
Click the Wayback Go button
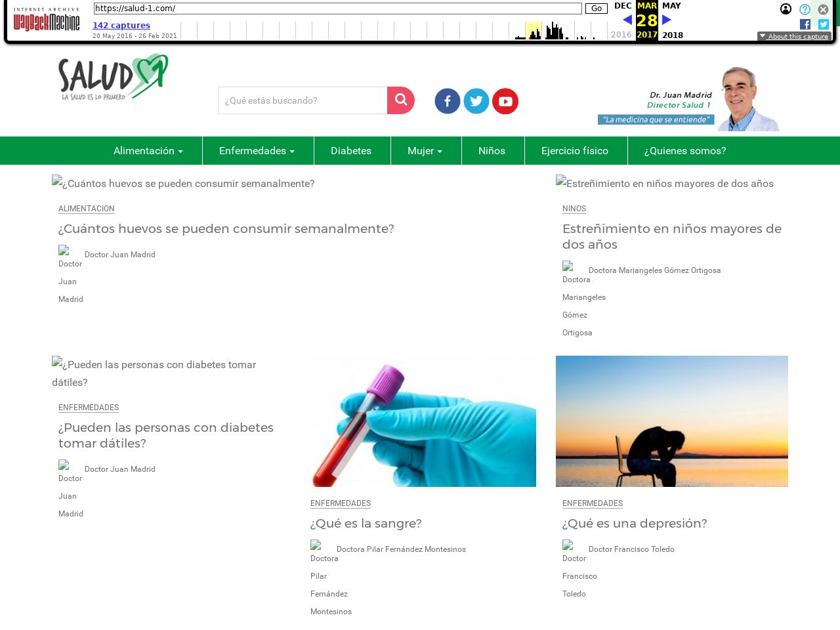[x=597, y=9]
